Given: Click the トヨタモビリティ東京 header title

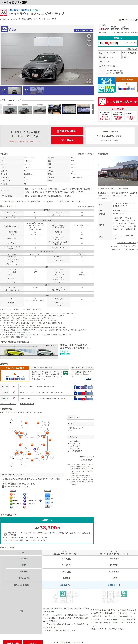Looking at the screenshot, I should coord(14,2).
